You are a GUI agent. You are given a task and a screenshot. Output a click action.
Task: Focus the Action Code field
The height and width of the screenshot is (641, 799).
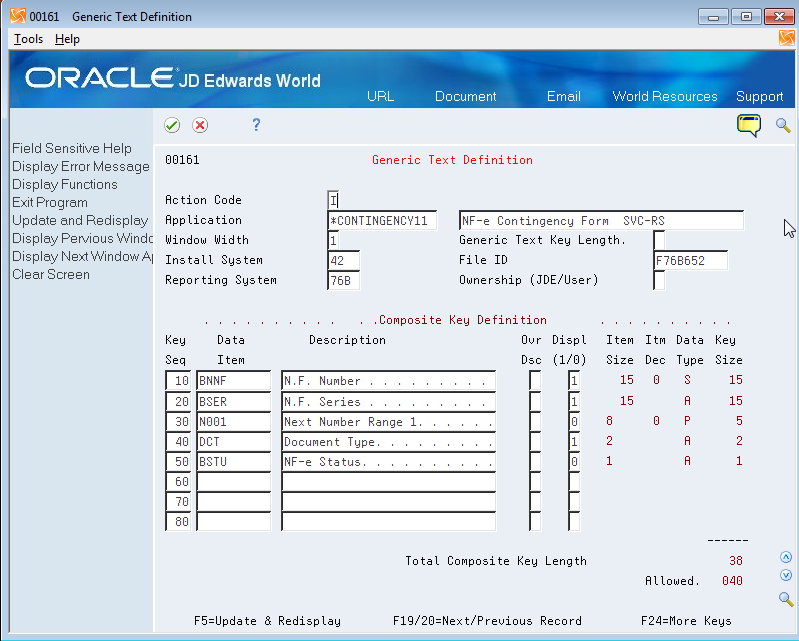click(x=333, y=200)
